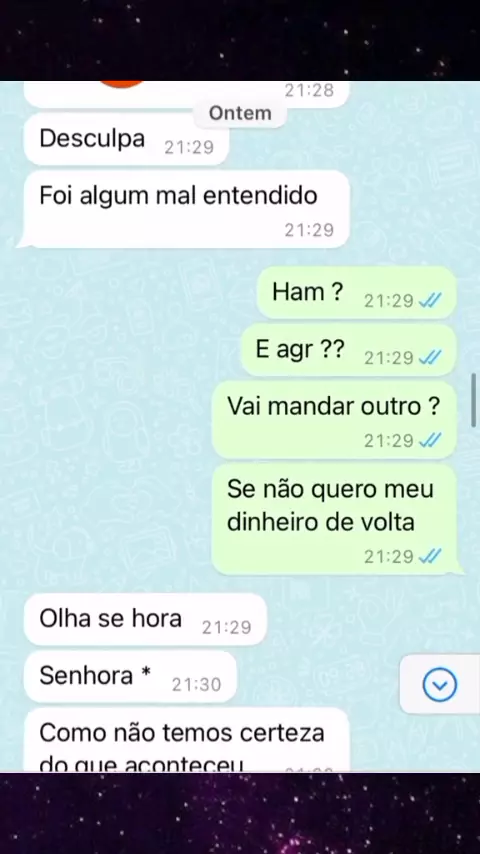Tap the read ticks on "E agr ??"
Screen dimensions: 480x854
(x=430, y=357)
